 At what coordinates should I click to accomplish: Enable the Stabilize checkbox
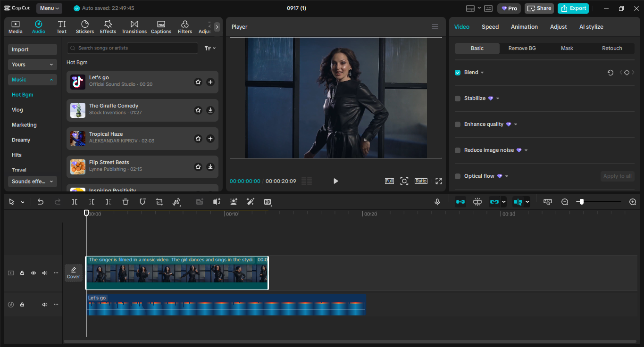point(457,98)
